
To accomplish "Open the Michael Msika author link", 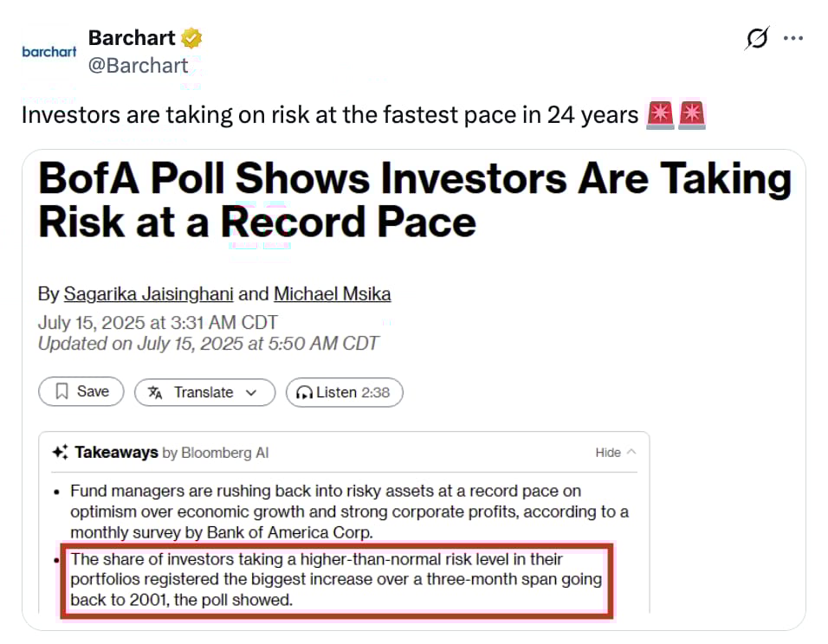I will 332,293.
